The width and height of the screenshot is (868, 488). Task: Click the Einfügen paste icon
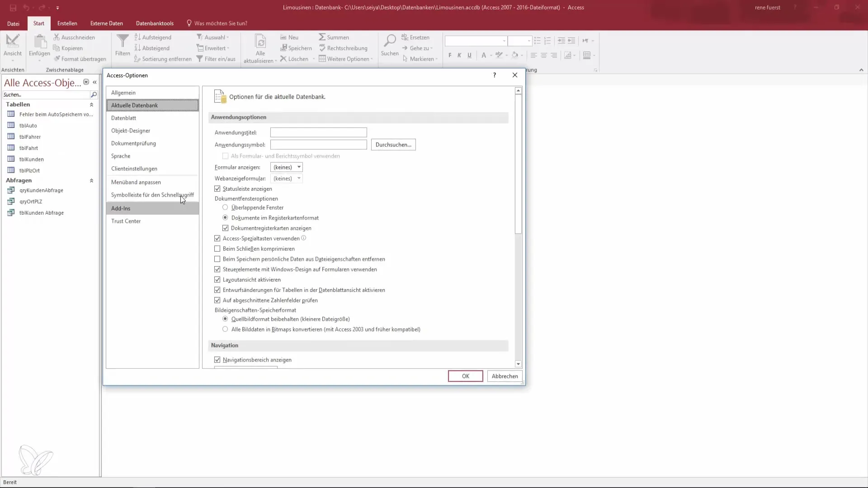40,42
